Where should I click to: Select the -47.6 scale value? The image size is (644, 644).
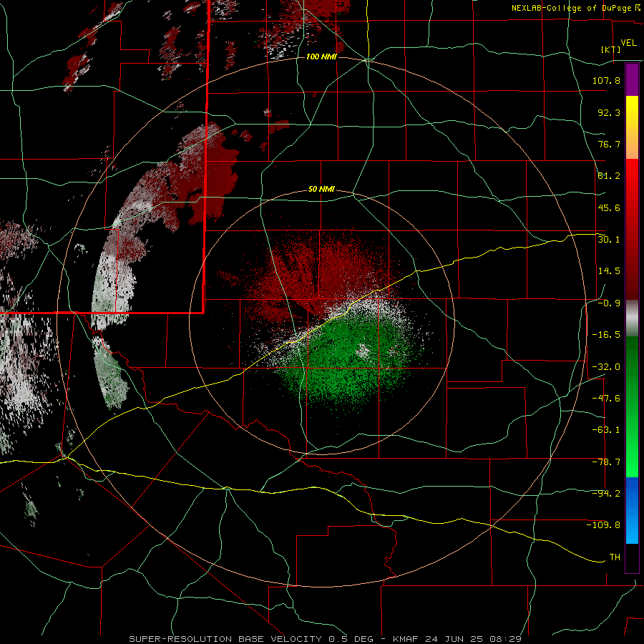tap(606, 399)
